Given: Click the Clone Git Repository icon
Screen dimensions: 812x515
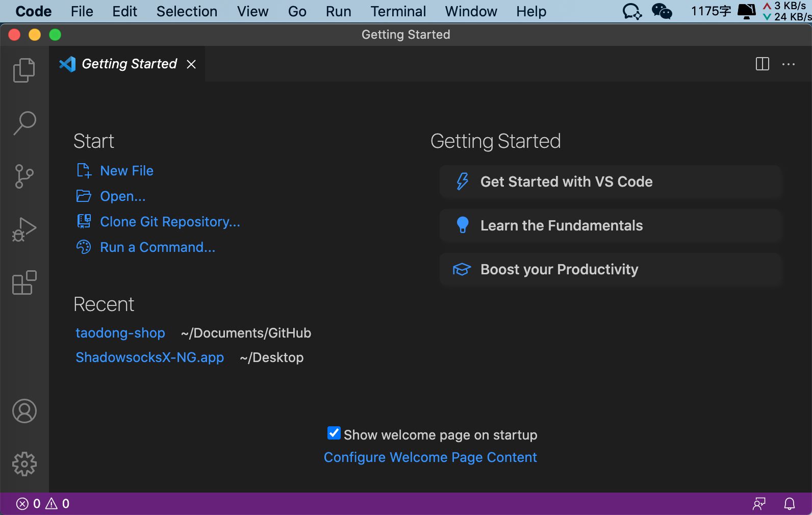Looking at the screenshot, I should pyautogui.click(x=84, y=221).
